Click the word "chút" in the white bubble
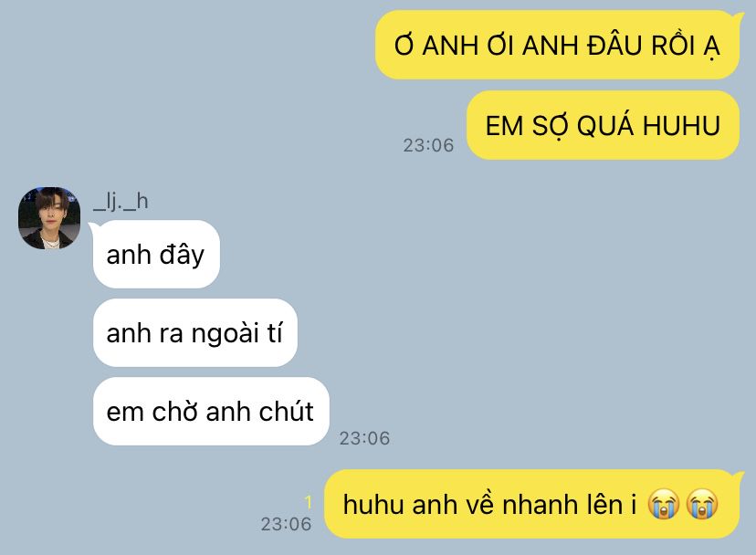 (287, 412)
